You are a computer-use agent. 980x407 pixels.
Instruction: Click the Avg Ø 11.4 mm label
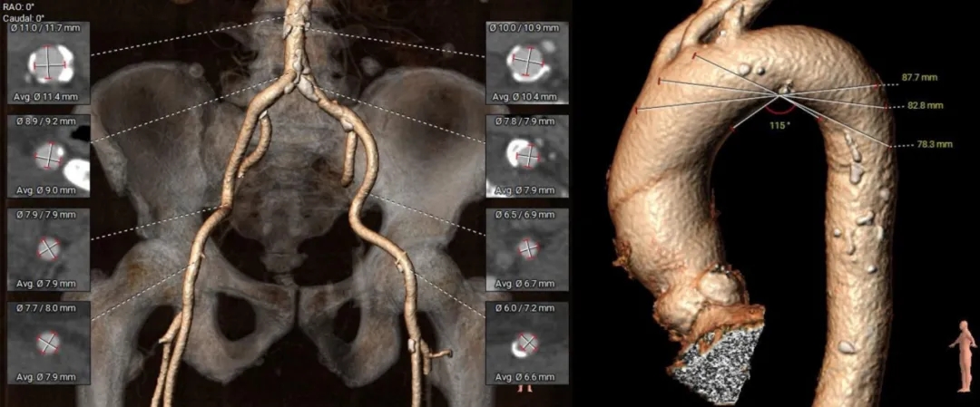49,96
